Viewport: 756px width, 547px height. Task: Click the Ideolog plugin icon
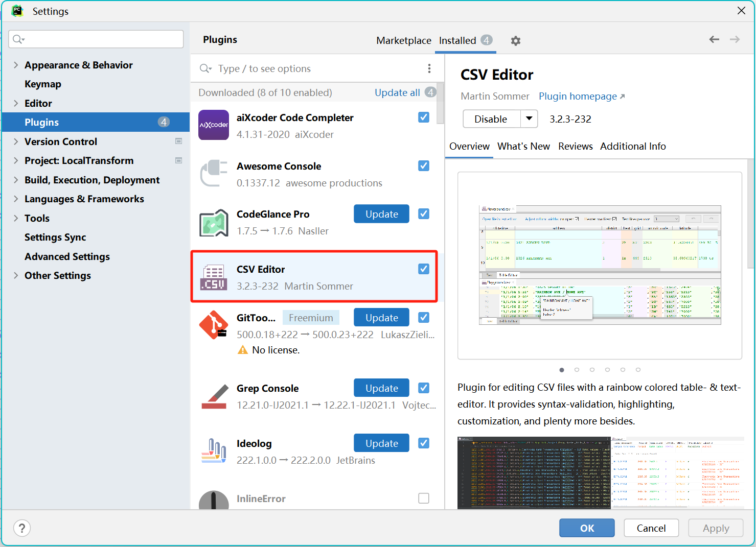214,451
